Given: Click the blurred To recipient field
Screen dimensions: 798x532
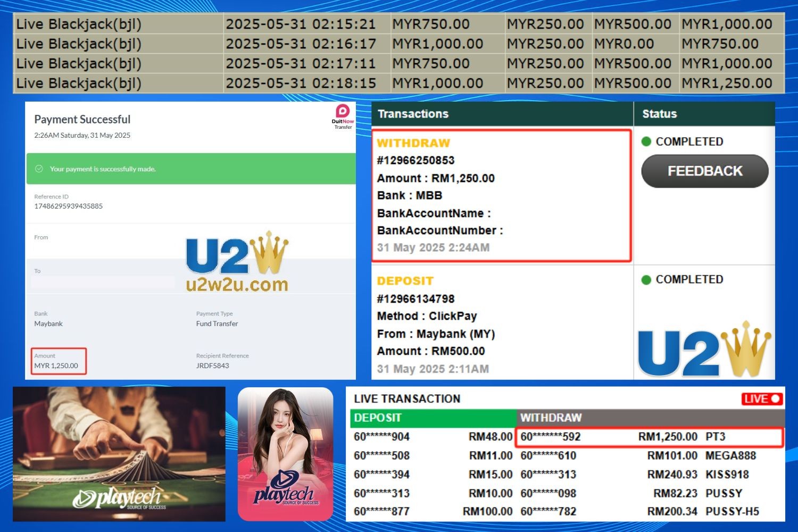Looking at the screenshot, I should (103, 282).
